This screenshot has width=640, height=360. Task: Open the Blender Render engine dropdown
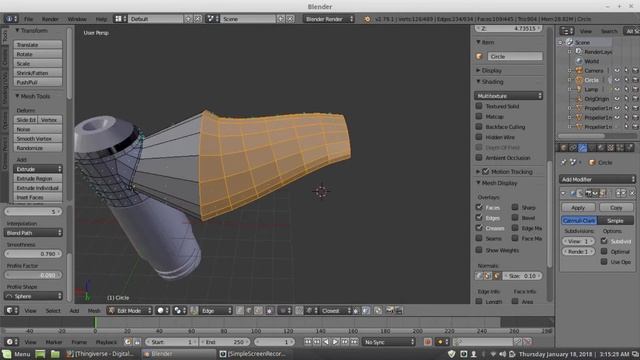[x=329, y=19]
